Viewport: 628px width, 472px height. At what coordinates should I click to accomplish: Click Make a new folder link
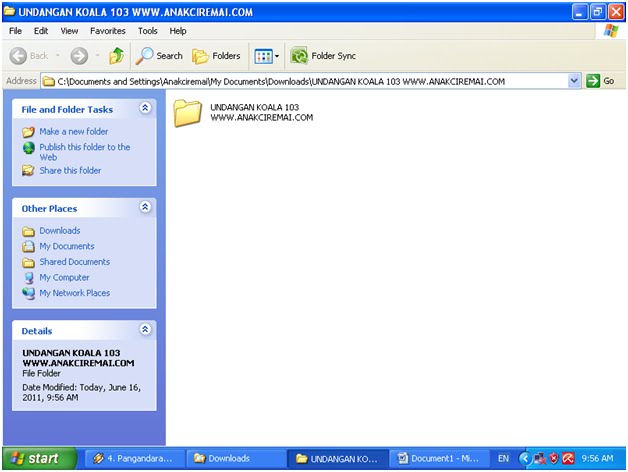coord(74,131)
